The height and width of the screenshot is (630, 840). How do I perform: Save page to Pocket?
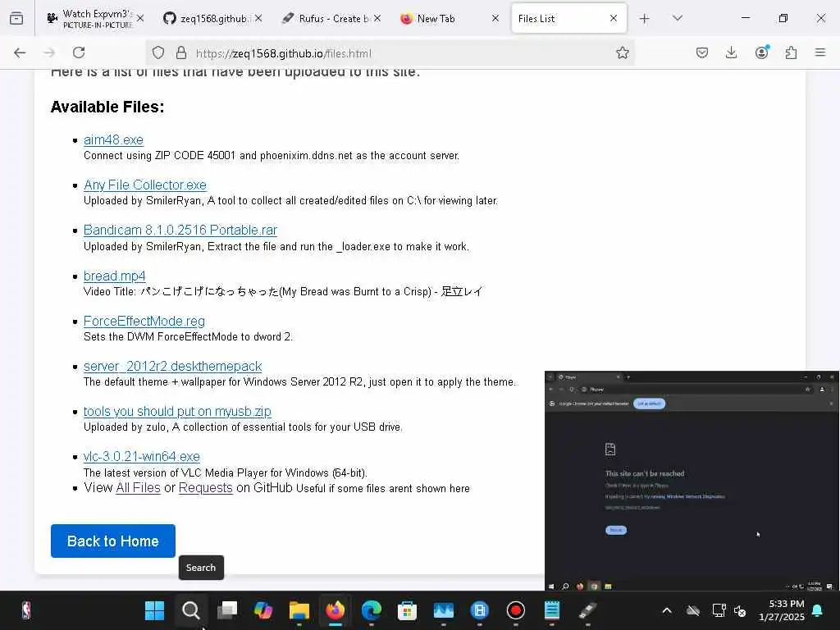point(702,52)
